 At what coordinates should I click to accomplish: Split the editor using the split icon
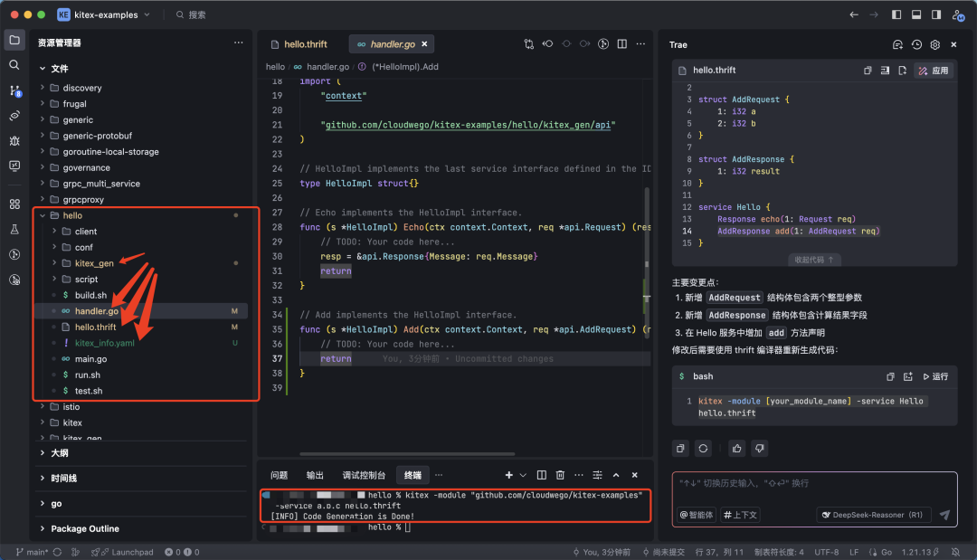pyautogui.click(x=621, y=43)
